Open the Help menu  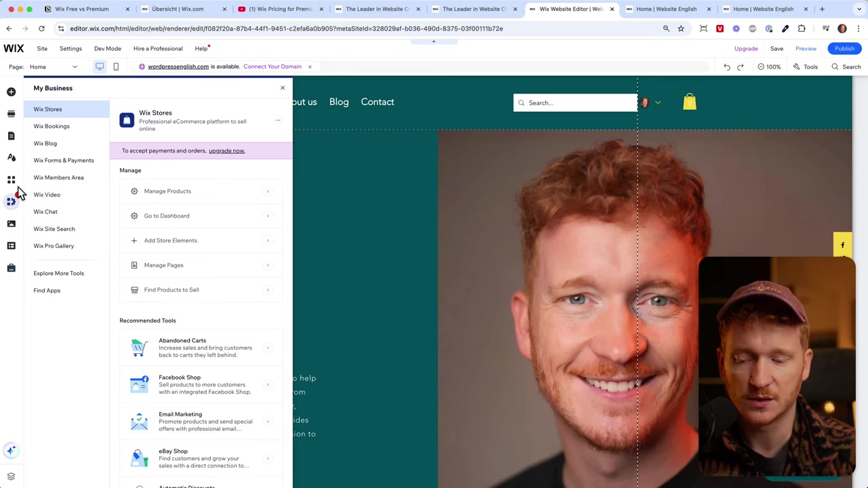(x=201, y=49)
